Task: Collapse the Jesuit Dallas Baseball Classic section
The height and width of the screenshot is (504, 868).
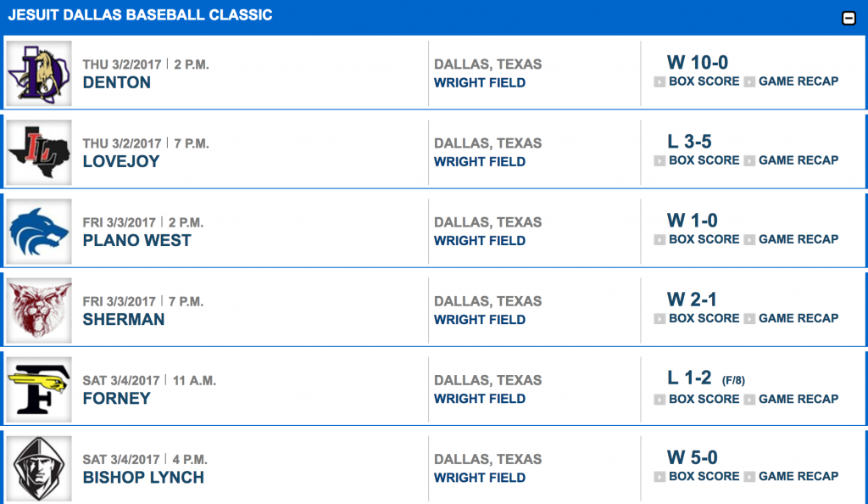Action: [849, 19]
